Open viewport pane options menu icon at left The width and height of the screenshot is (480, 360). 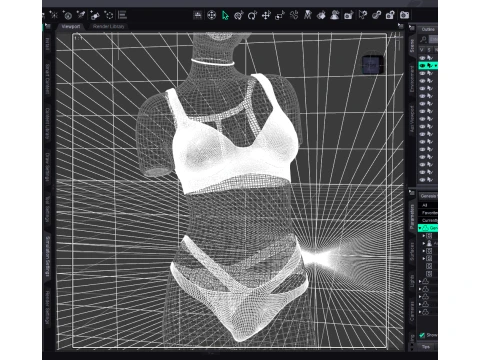(48, 26)
